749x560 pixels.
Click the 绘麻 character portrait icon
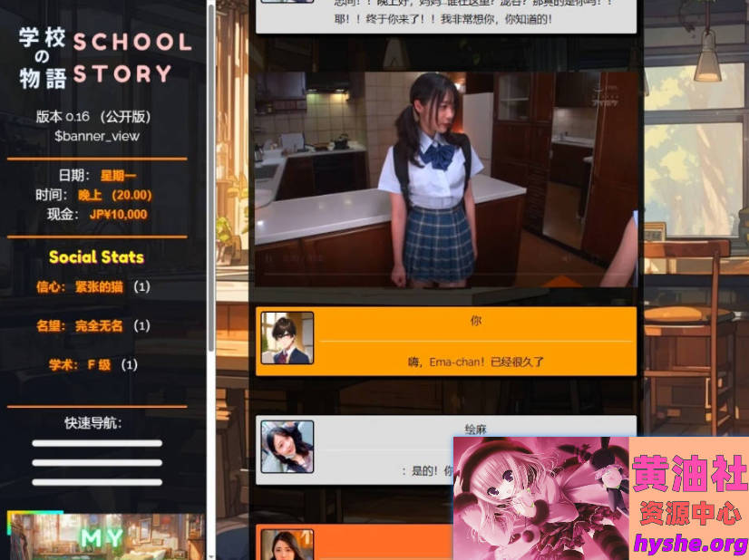pyautogui.click(x=287, y=447)
